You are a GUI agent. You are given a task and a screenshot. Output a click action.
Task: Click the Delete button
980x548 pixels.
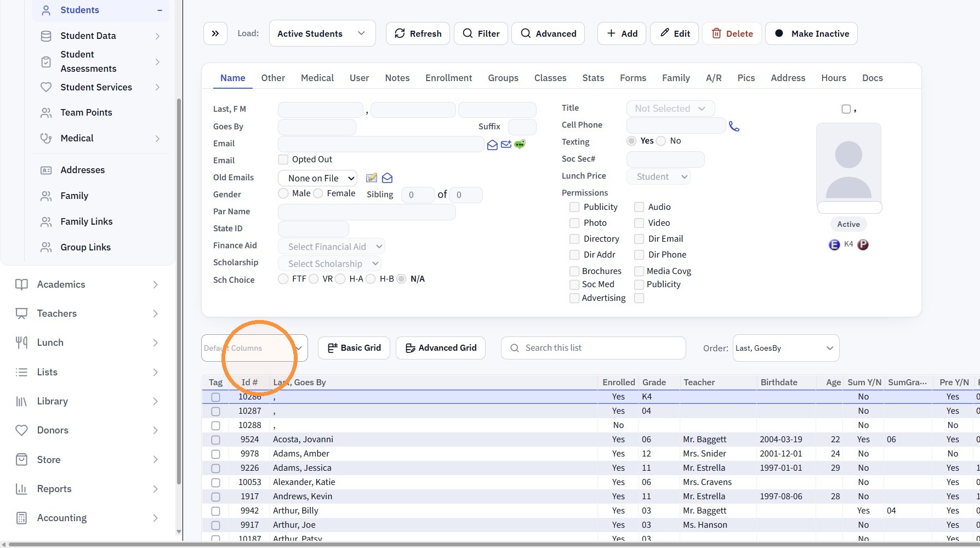tap(732, 33)
